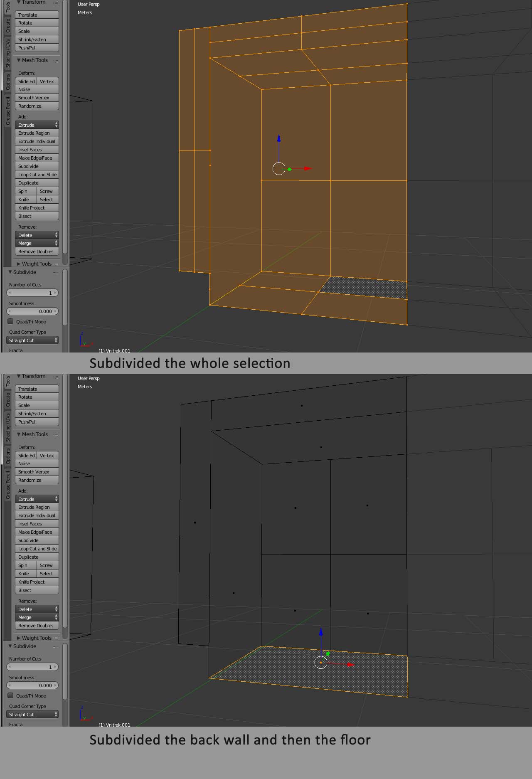Open the Delete dropdown in upper screenshot
The height and width of the screenshot is (779, 532).
pyautogui.click(x=37, y=235)
